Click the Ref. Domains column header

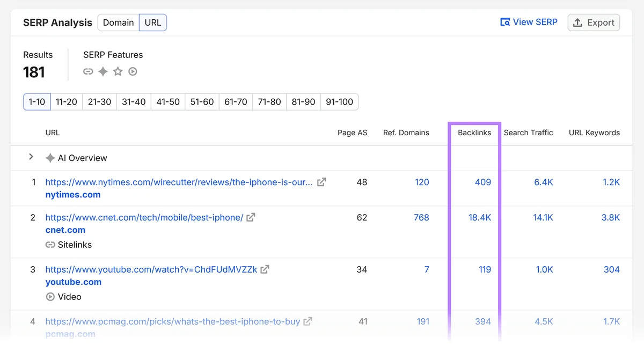tap(406, 133)
